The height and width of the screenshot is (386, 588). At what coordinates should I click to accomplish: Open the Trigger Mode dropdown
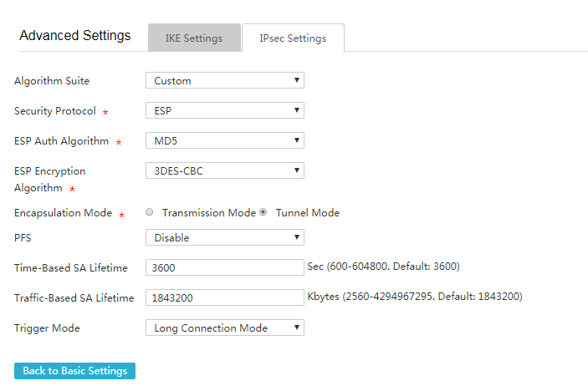[225, 328]
